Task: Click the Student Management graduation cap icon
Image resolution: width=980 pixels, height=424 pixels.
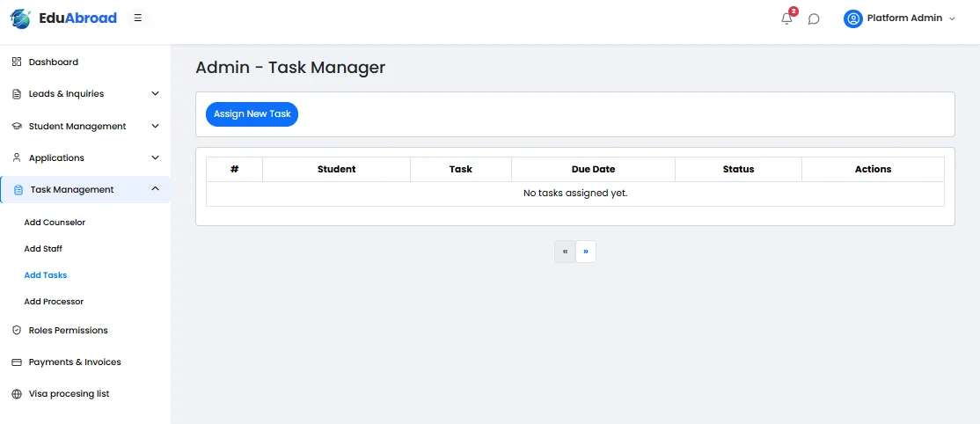Action: pyautogui.click(x=17, y=126)
